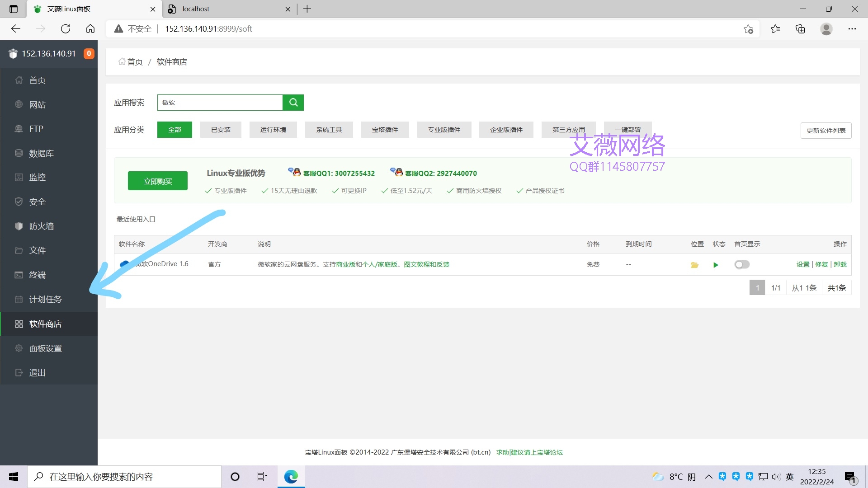The height and width of the screenshot is (488, 868).
Task: Open the tab actions menu icon
Action: click(14, 9)
